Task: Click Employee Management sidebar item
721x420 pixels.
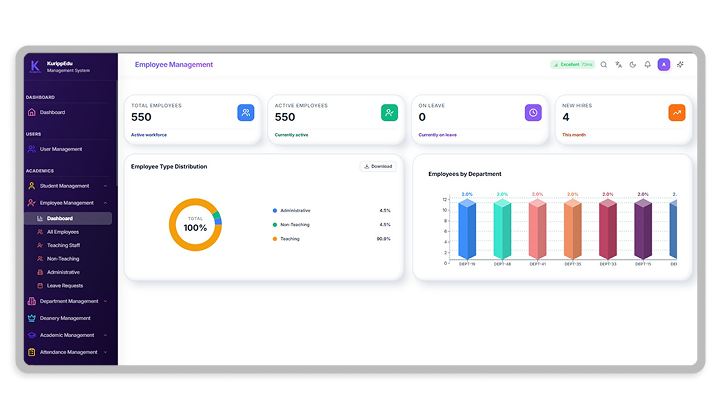Action: tap(67, 203)
